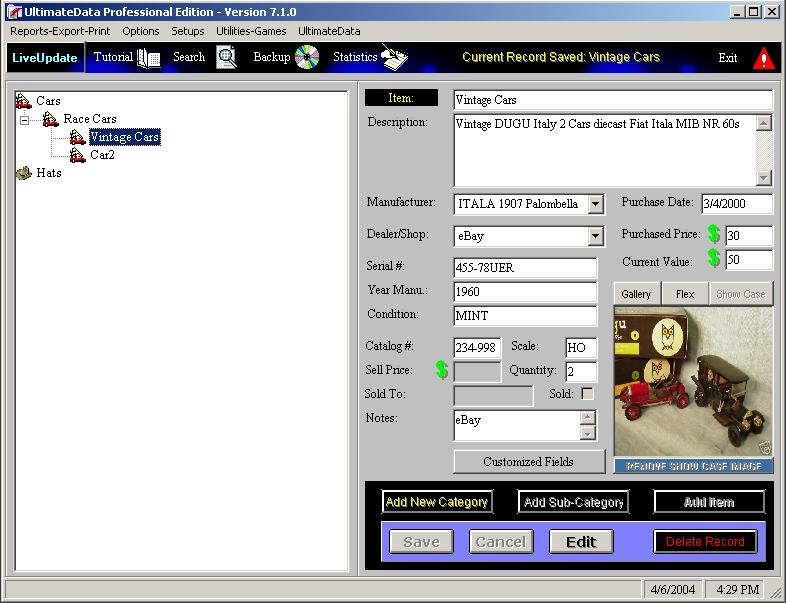The height and width of the screenshot is (603, 786).
Task: Click the red warning triangle icon
Action: pos(764,58)
